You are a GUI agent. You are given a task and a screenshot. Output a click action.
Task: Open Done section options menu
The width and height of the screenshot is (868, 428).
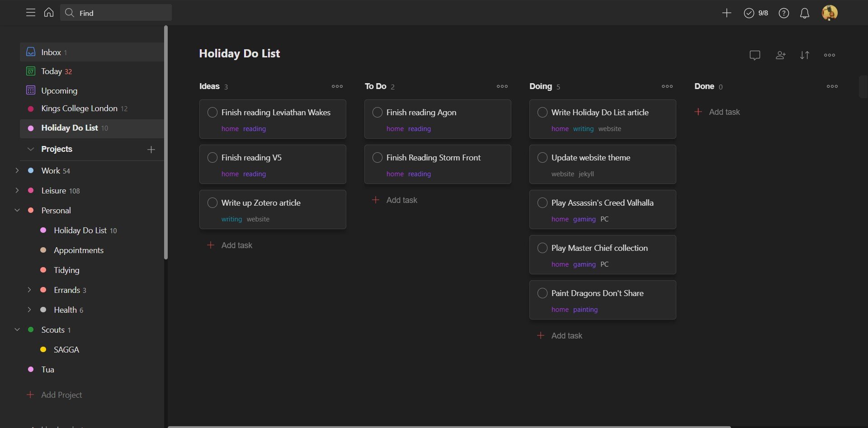pos(832,86)
